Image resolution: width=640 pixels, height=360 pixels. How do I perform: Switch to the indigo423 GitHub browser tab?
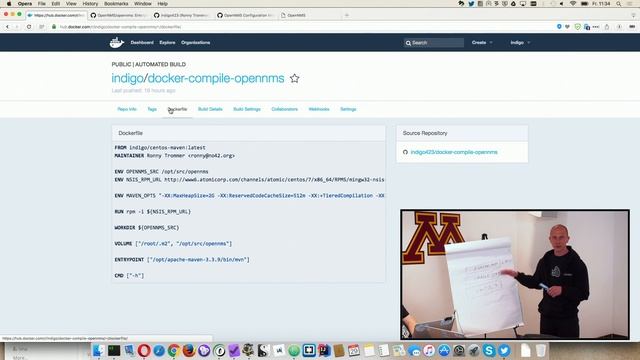pyautogui.click(x=183, y=15)
